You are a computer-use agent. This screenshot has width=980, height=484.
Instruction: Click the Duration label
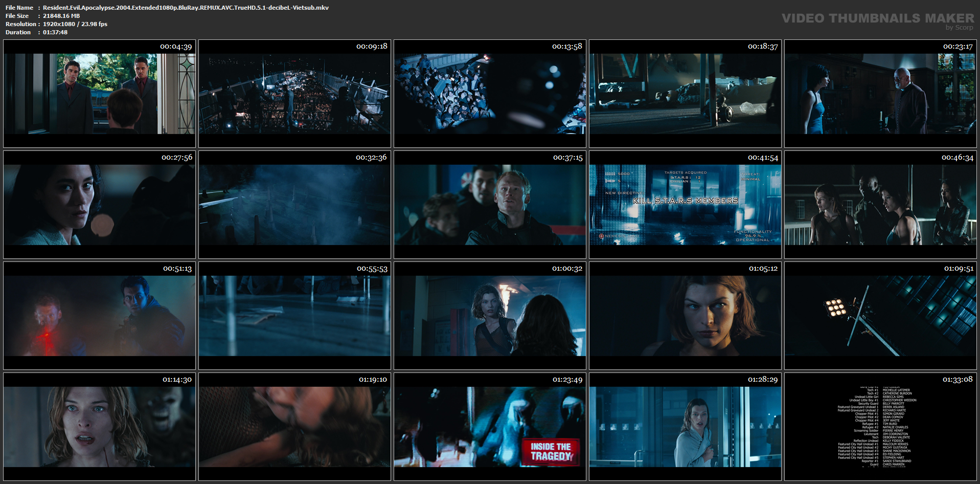18,32
